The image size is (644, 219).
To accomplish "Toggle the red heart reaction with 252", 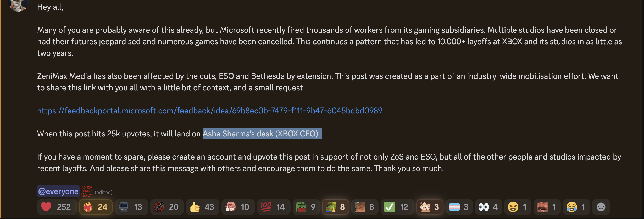I will [x=57, y=207].
